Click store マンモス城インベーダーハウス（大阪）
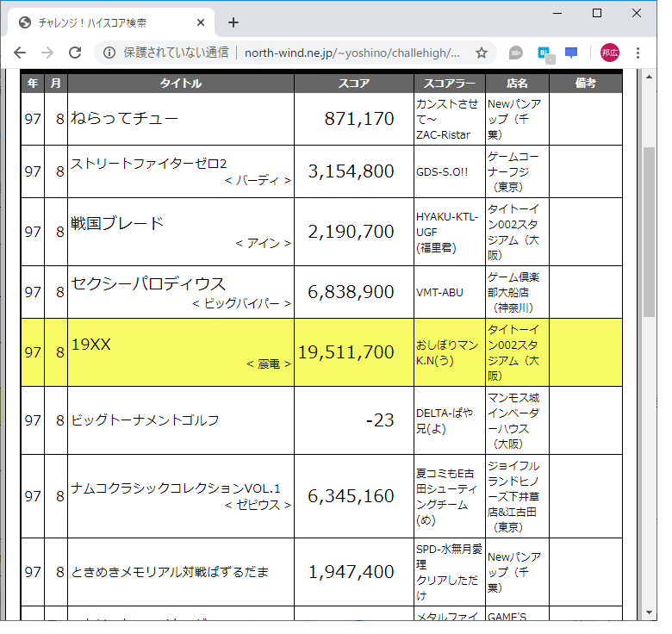The height and width of the screenshot is (634, 672). (x=513, y=420)
